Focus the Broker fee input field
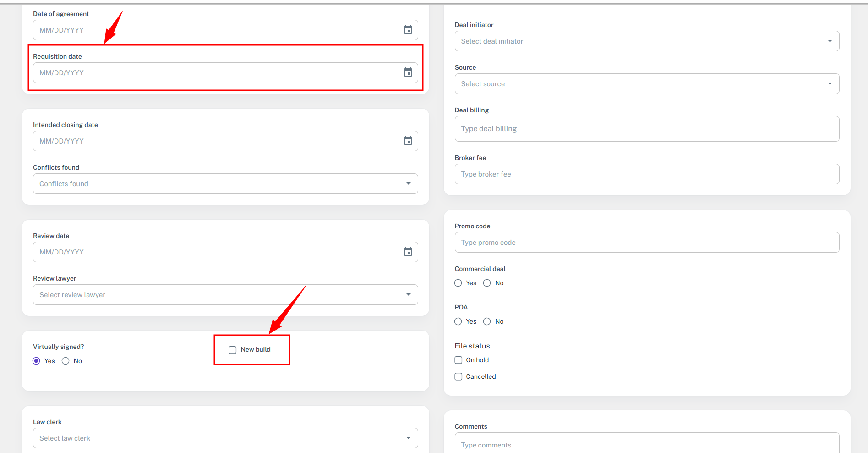The height and width of the screenshot is (453, 868). (646, 174)
